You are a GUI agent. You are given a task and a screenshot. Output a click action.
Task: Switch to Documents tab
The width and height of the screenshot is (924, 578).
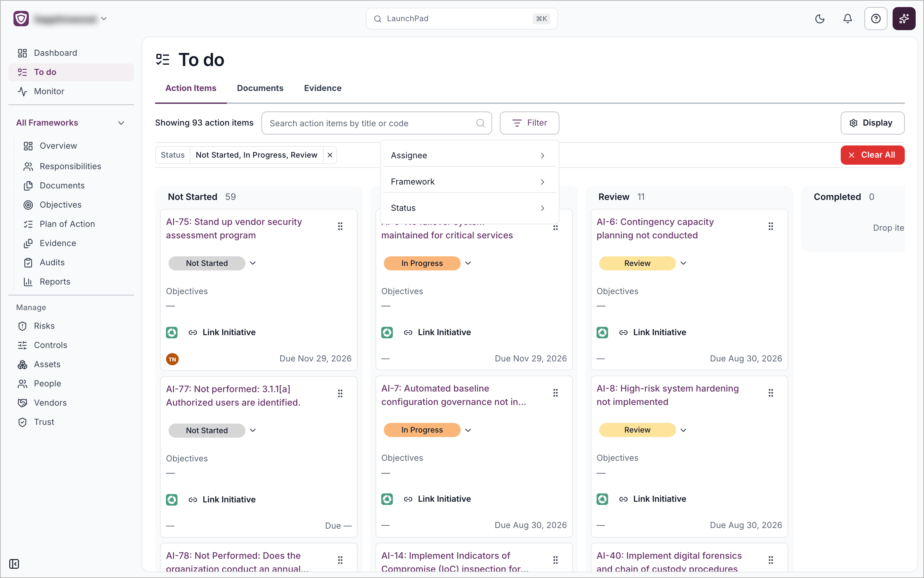coord(260,88)
